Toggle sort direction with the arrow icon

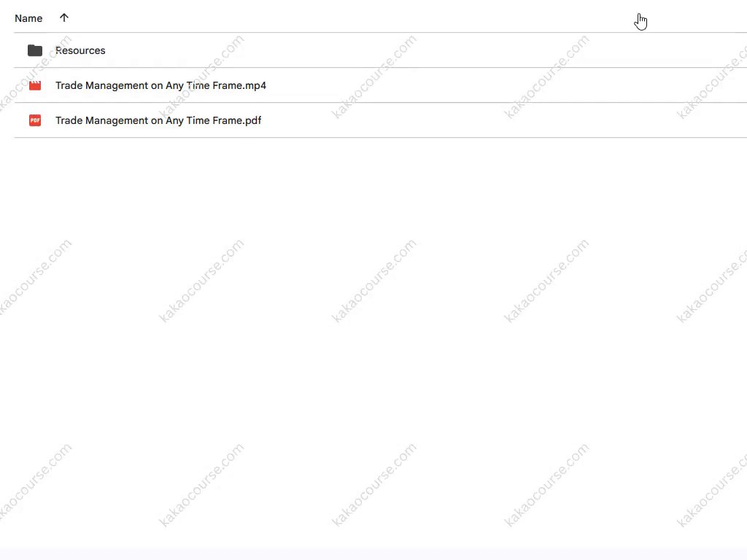coord(64,17)
